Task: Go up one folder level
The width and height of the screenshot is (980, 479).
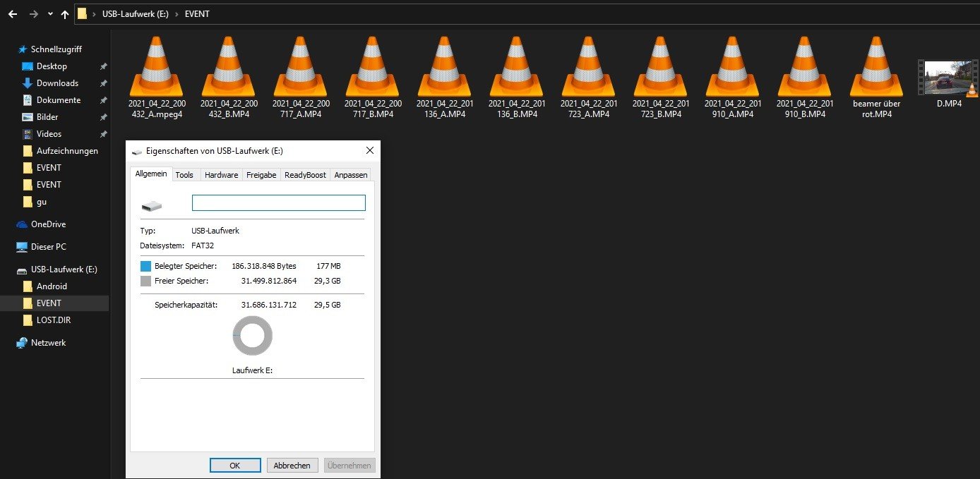Action: pyautogui.click(x=65, y=14)
